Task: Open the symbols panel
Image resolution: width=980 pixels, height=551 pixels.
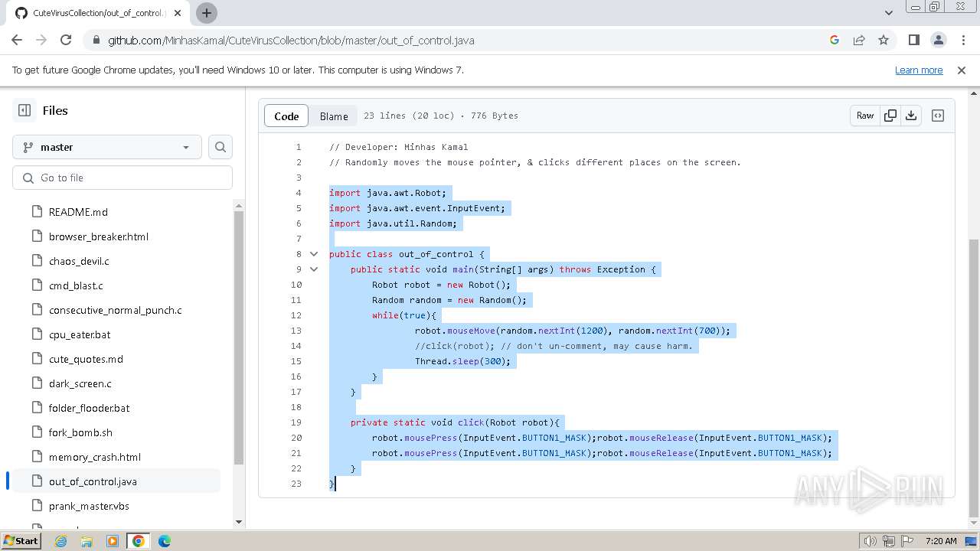Action: [938, 116]
